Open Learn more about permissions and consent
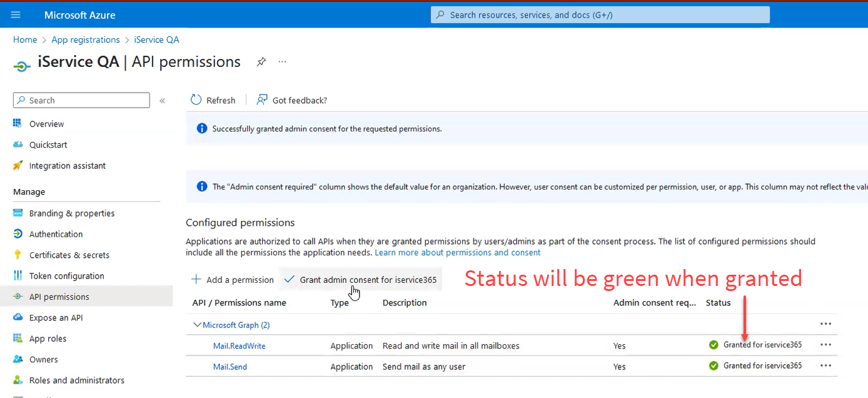 coord(458,252)
